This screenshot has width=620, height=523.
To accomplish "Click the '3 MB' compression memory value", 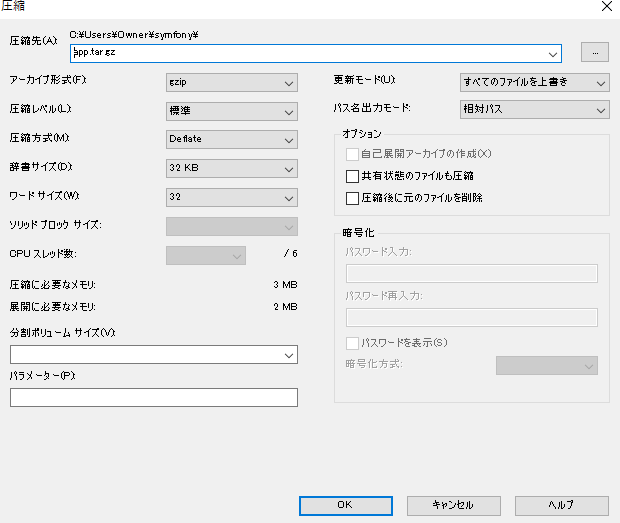I will 285,285.
